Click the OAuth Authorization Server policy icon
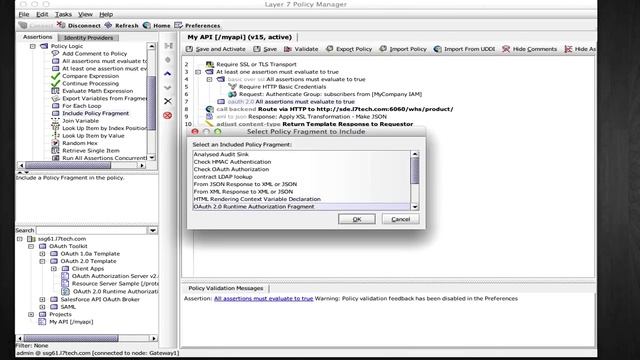640x360 pixels. point(65,276)
